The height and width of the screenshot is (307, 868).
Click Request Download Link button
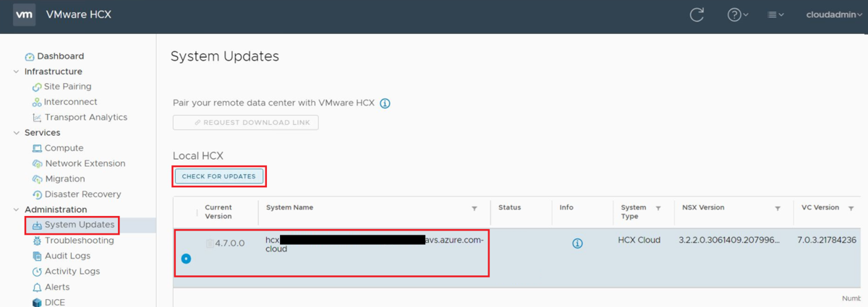(x=245, y=122)
